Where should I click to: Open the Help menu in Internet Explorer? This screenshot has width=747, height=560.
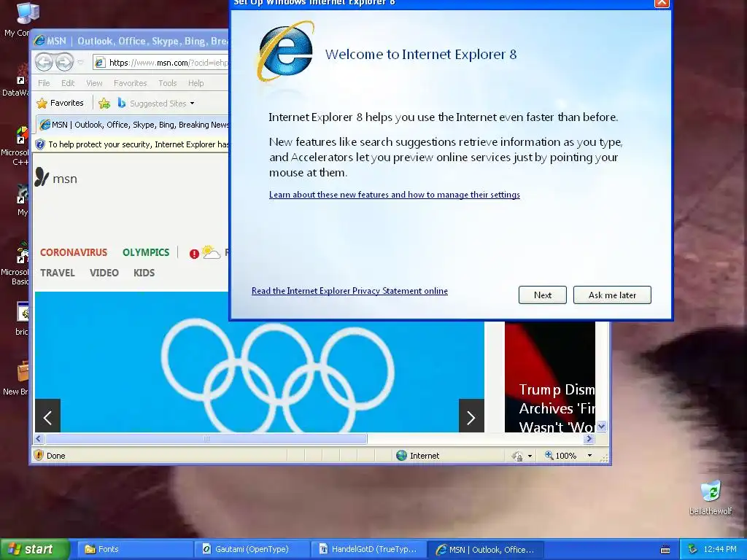point(196,83)
